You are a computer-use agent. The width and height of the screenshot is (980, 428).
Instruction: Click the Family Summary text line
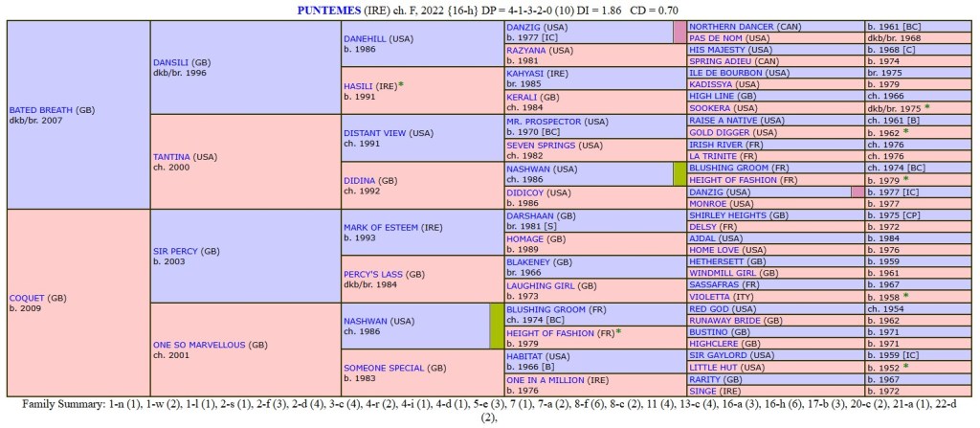489,405
